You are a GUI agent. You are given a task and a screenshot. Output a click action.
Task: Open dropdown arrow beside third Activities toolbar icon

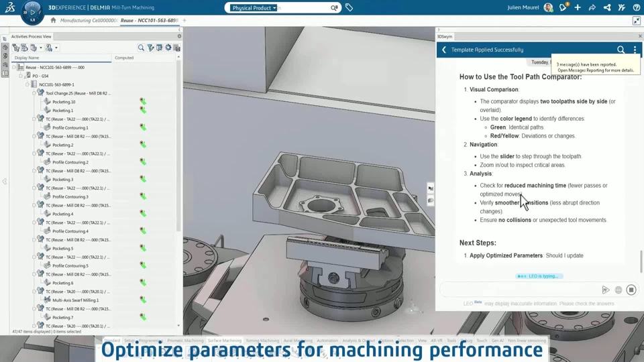pyautogui.click(x=41, y=48)
